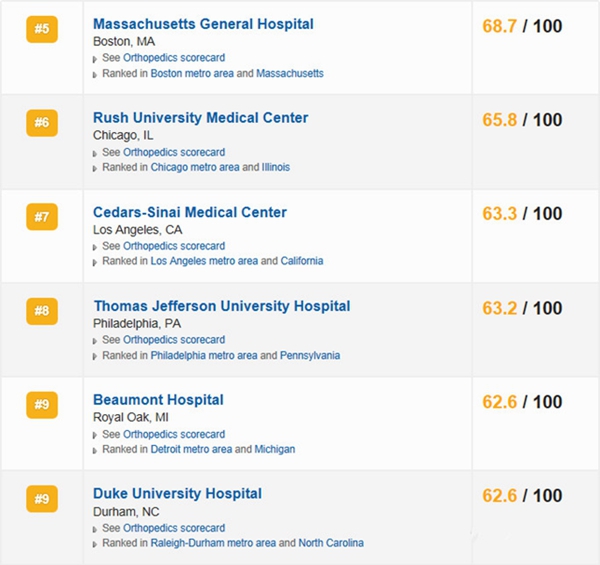Open Massachusetts General Hospital page
This screenshot has height=565, width=600.
click(203, 24)
